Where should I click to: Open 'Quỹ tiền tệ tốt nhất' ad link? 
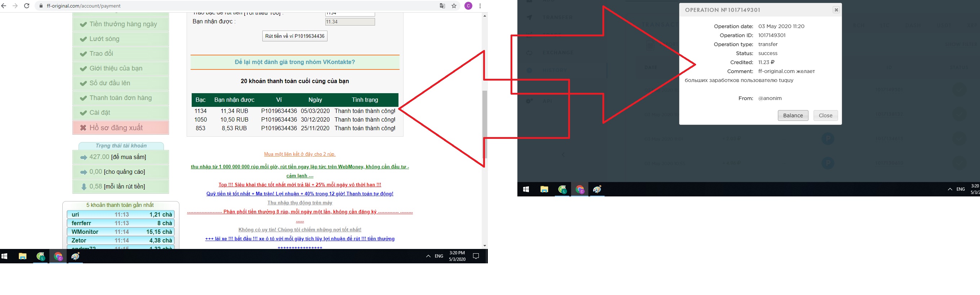(300, 194)
